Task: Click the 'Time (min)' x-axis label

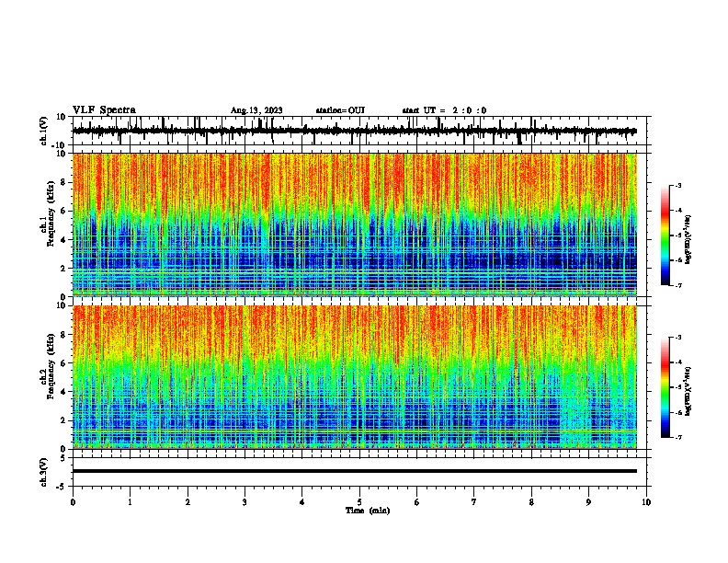Action: [368, 511]
